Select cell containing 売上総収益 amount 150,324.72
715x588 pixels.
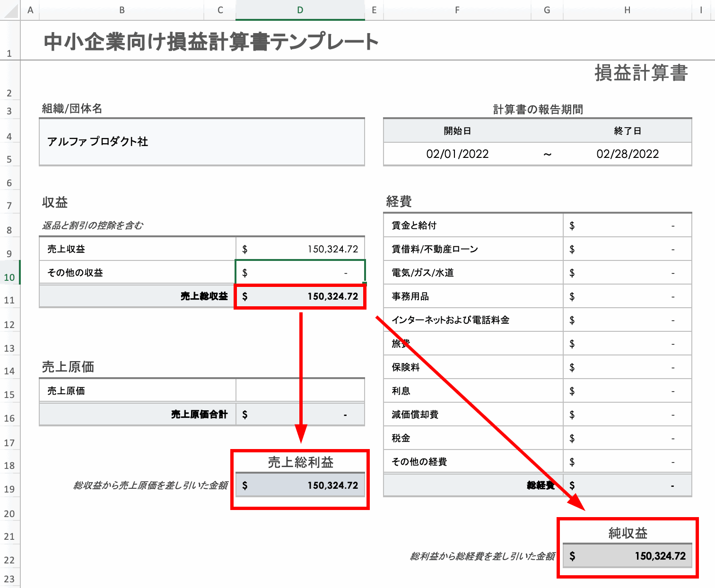pyautogui.click(x=300, y=296)
